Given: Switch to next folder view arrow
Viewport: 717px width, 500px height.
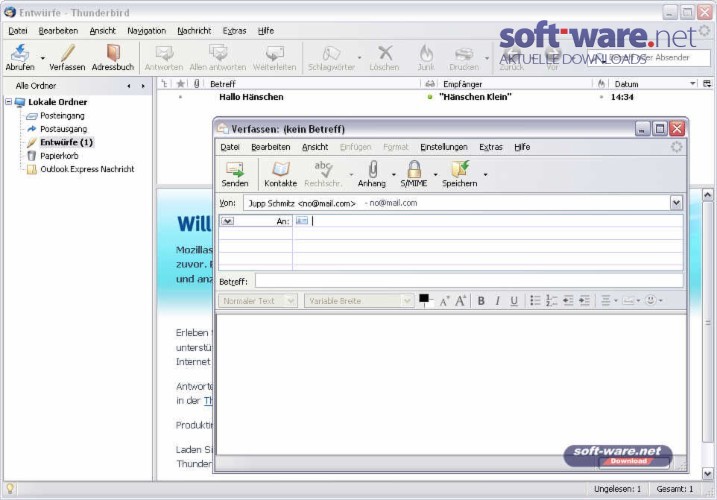Looking at the screenshot, I should point(143,86).
